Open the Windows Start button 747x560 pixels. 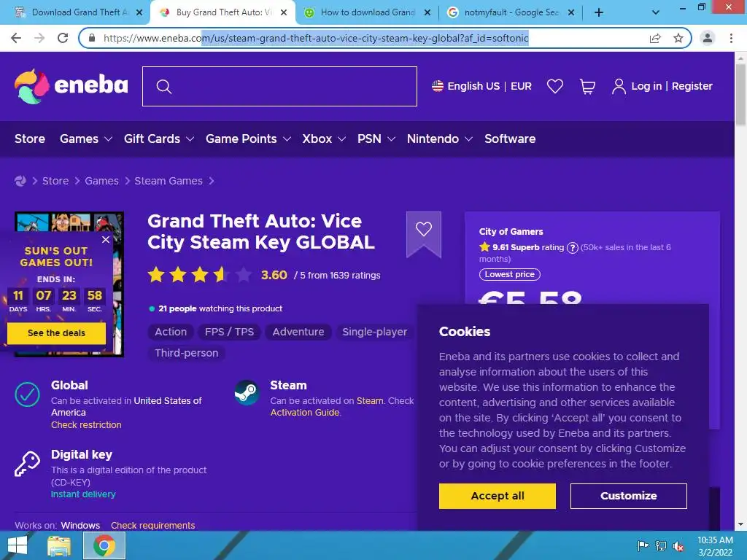18,545
